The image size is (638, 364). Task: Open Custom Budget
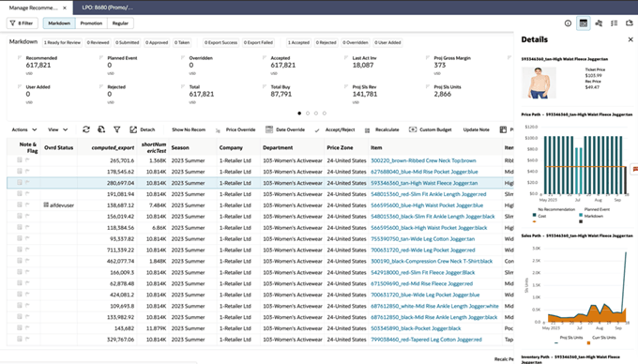point(431,129)
